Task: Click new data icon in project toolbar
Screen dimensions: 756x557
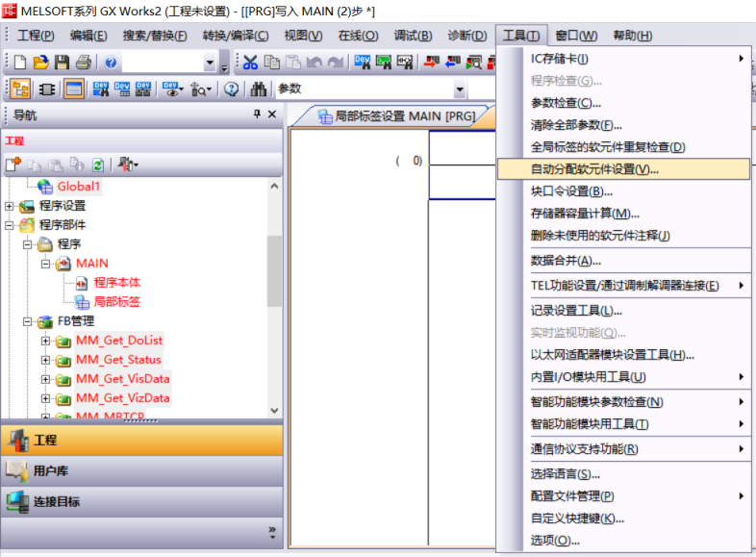Action: pos(13,165)
